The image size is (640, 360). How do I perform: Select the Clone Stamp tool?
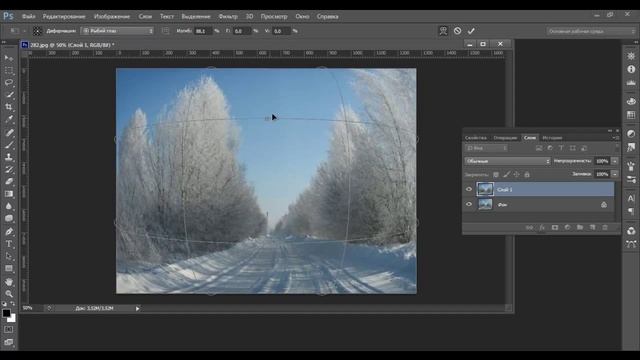(9, 157)
